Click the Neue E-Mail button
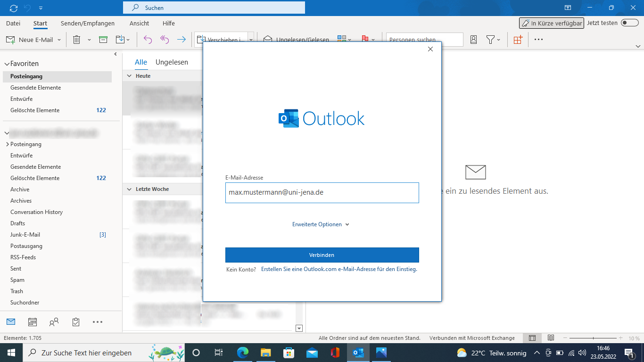The height and width of the screenshot is (362, 644). pyautogui.click(x=29, y=40)
